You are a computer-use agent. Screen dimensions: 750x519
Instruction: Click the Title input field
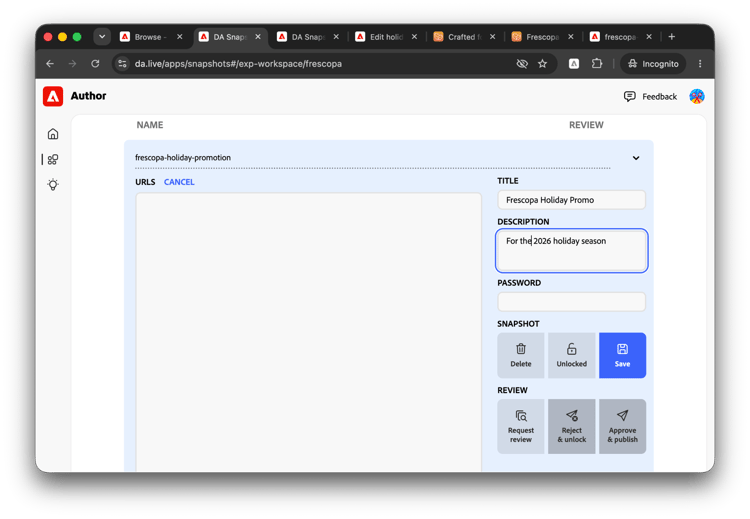pos(572,200)
